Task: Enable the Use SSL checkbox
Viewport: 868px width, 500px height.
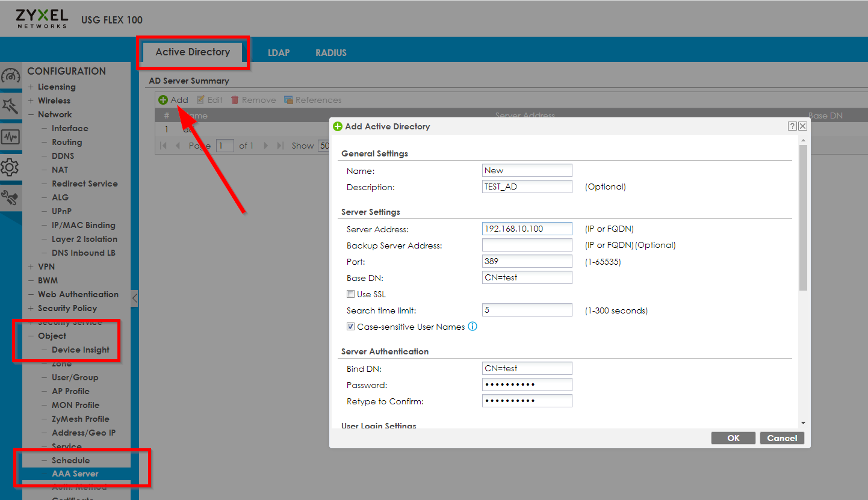Action: (x=350, y=294)
